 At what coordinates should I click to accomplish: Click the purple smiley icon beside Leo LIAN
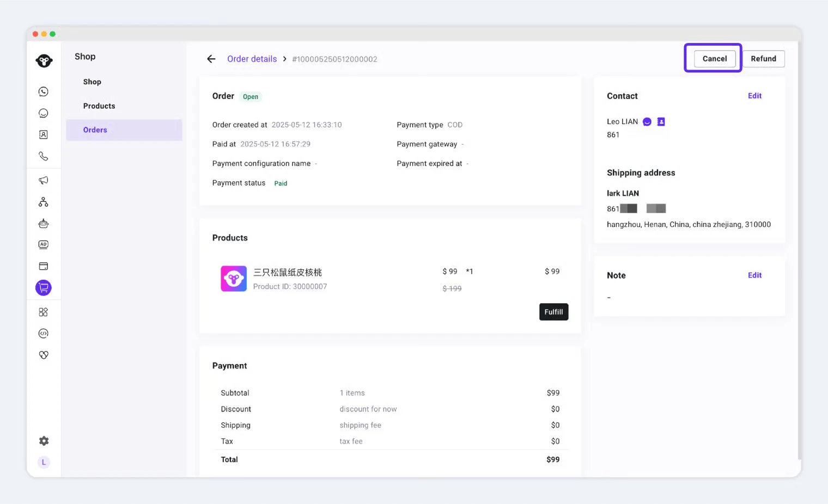(x=647, y=122)
